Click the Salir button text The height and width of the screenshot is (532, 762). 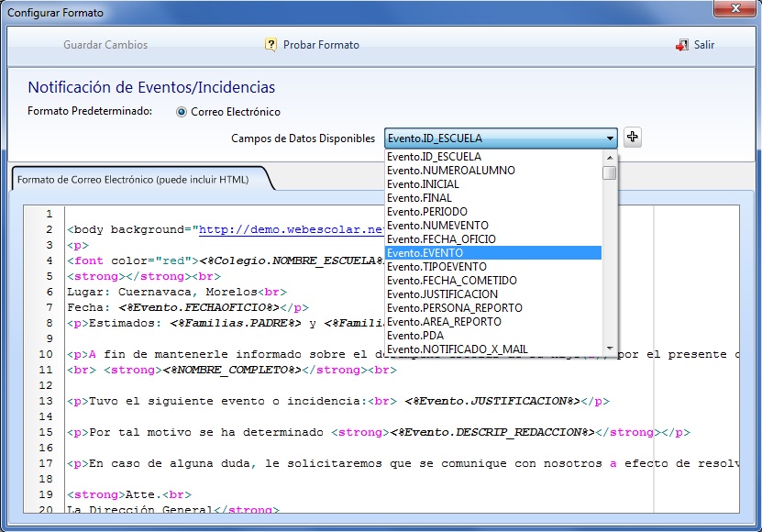coord(703,45)
